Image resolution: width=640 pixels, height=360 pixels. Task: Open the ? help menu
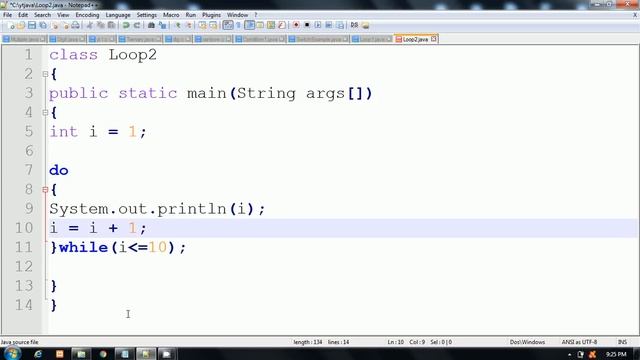(256, 15)
